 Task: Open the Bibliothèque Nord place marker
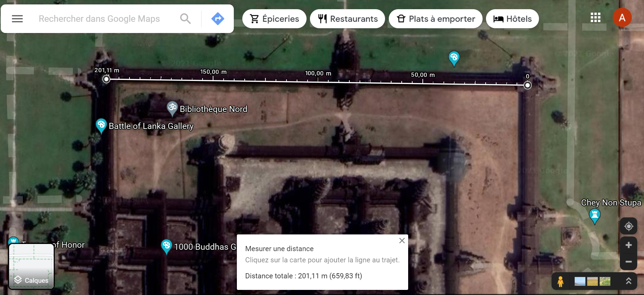coord(172,108)
